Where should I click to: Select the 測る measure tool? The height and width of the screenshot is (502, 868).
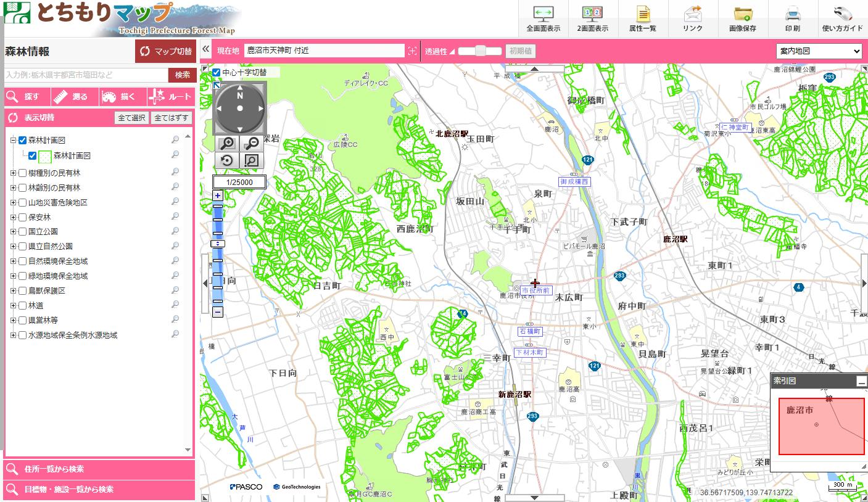click(x=70, y=97)
